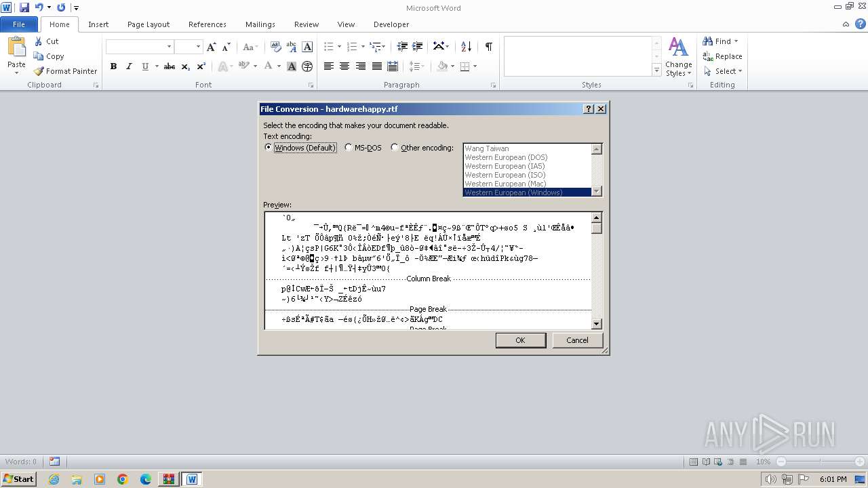Click the zoom out minus button

point(781,462)
